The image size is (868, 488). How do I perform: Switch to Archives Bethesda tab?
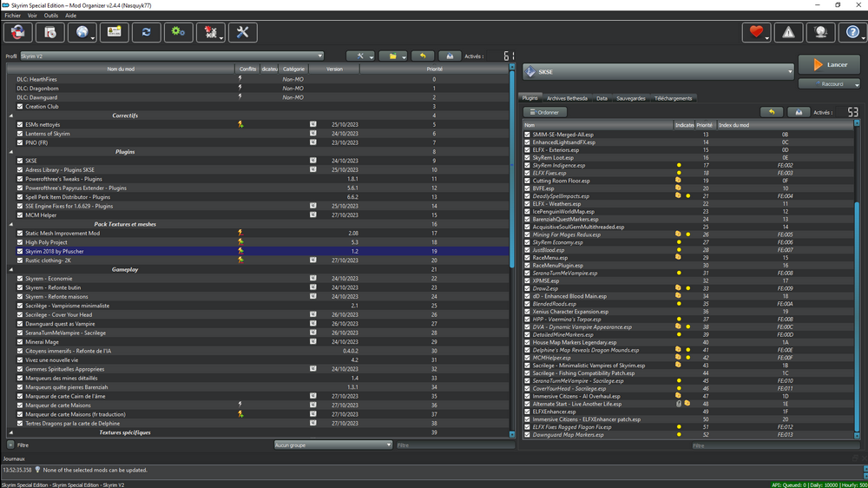coord(567,98)
